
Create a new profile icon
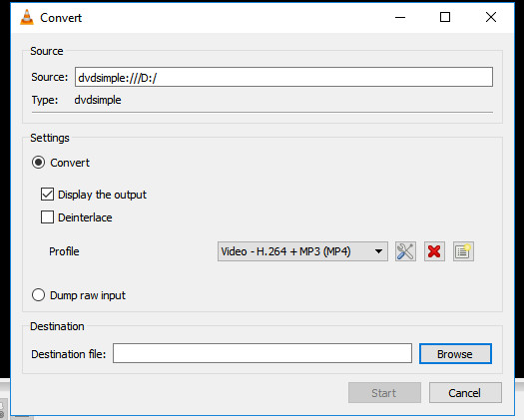pyautogui.click(x=463, y=251)
